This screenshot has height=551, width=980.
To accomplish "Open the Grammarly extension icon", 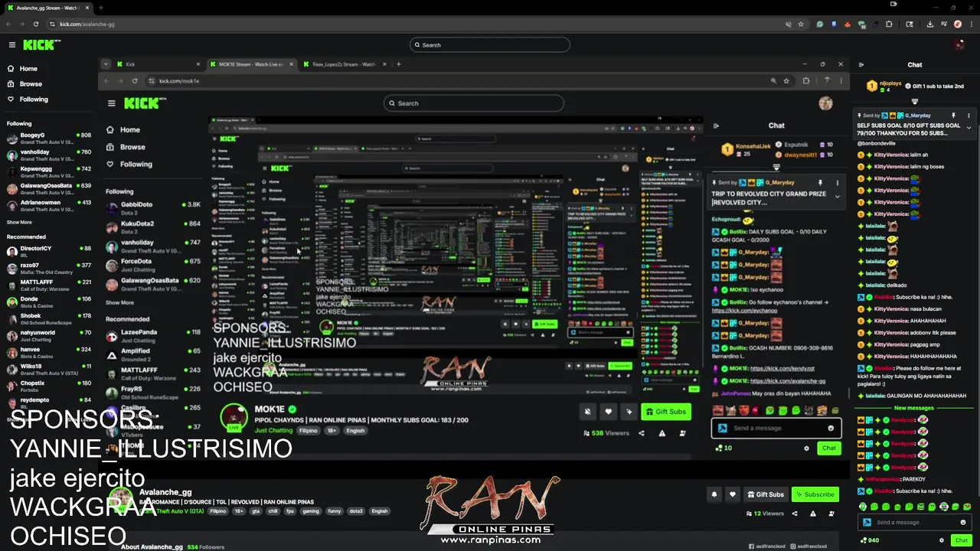I will (819, 24).
